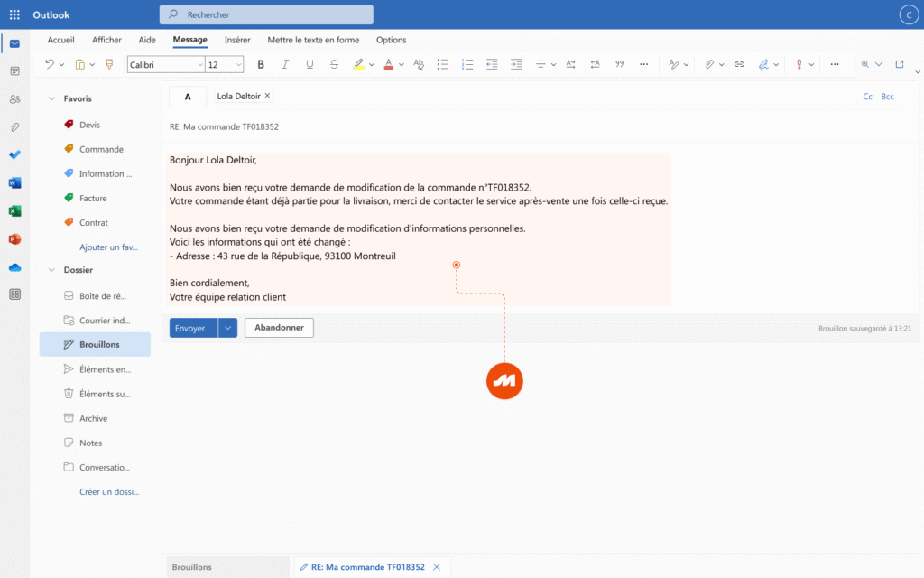Click inside the Rechercher search field
924x578 pixels.
[x=266, y=14]
